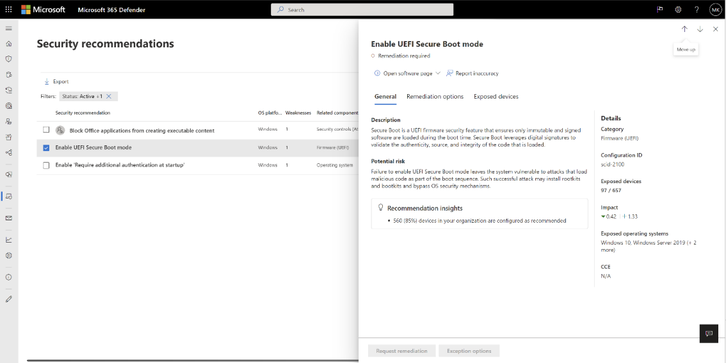Open the MK account avatar menu

pos(715,9)
